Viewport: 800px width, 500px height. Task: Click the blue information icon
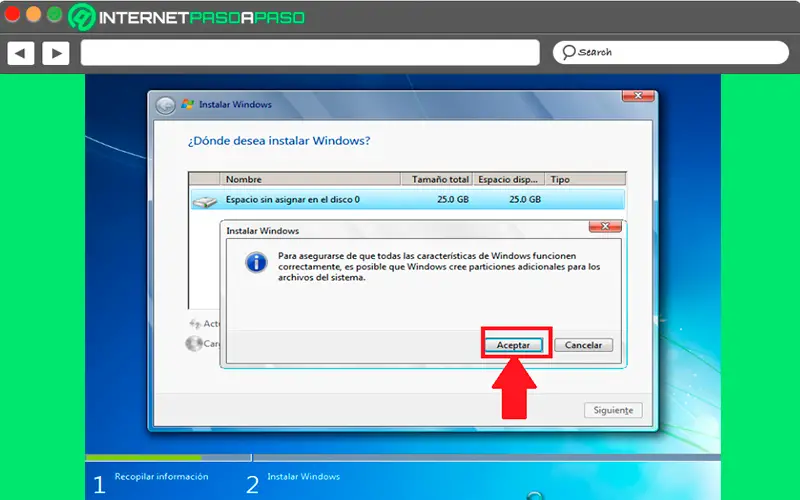pos(256,263)
